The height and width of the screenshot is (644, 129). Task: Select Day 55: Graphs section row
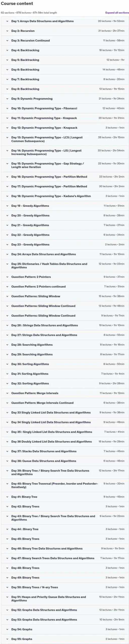click(65, 639)
